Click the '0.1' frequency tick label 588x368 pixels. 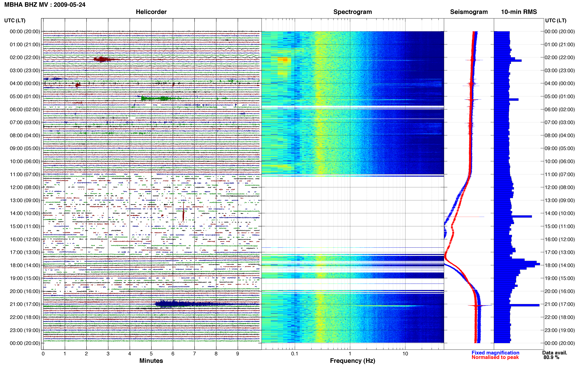click(295, 354)
